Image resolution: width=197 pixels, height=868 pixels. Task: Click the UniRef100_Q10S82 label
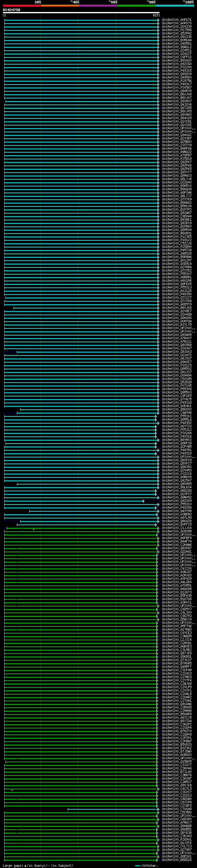pyautogui.click(x=177, y=125)
